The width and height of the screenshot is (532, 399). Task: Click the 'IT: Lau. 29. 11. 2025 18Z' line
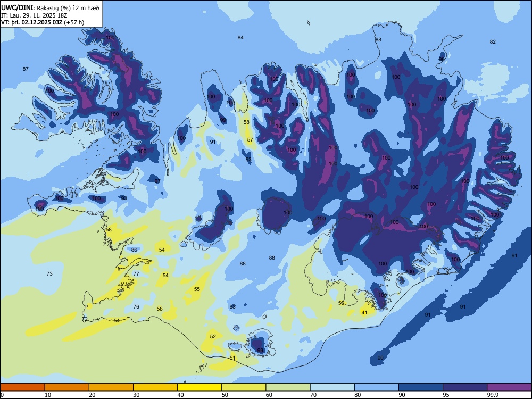[35, 15]
